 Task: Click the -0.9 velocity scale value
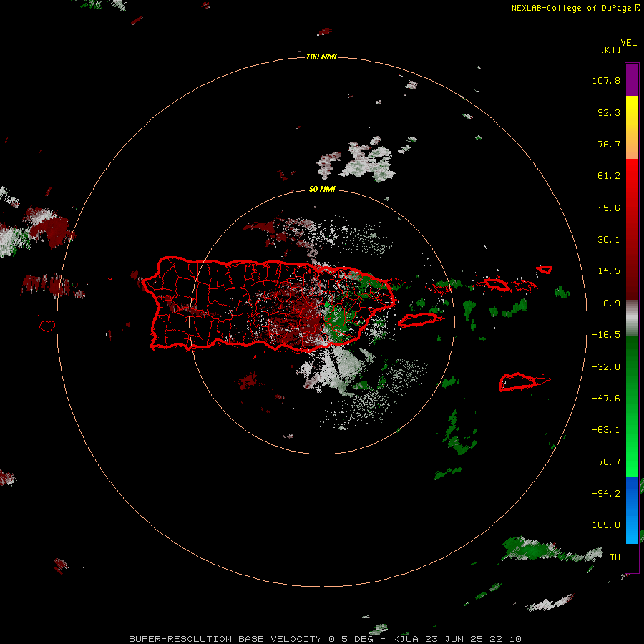tap(609, 303)
